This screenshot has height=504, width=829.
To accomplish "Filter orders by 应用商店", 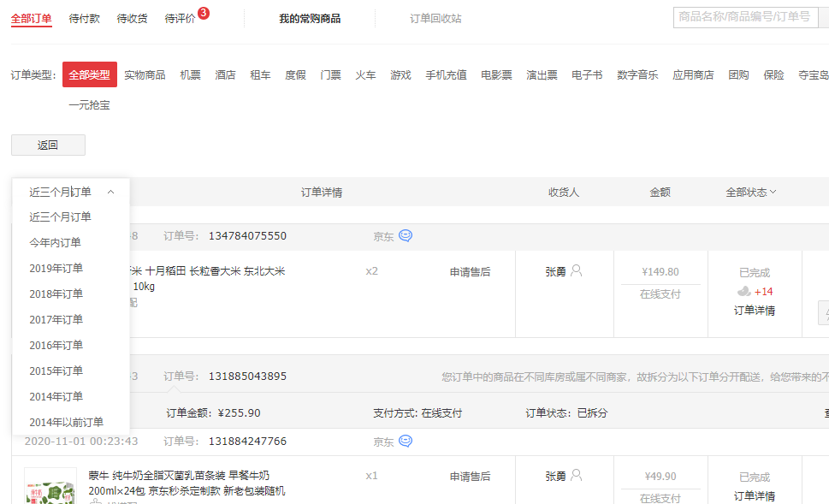I will tap(693, 75).
